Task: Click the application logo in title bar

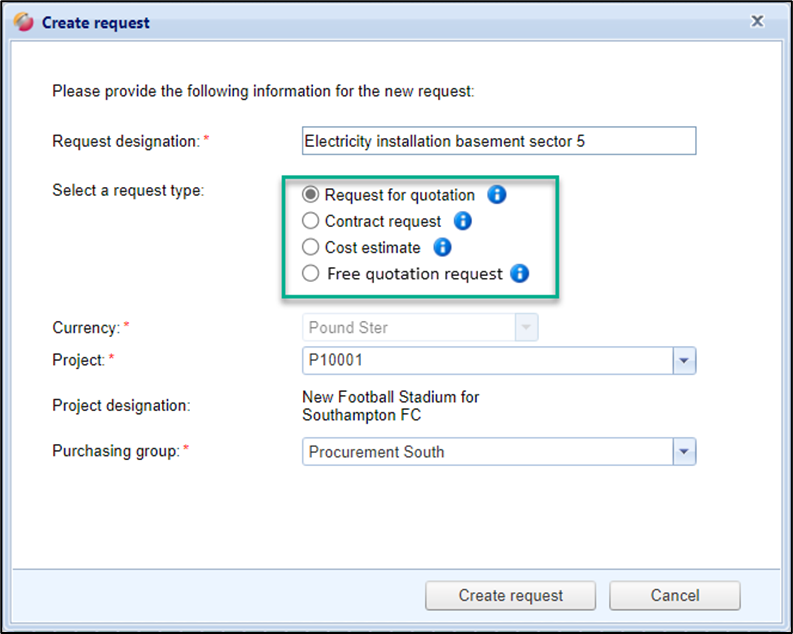Action: tap(24, 22)
